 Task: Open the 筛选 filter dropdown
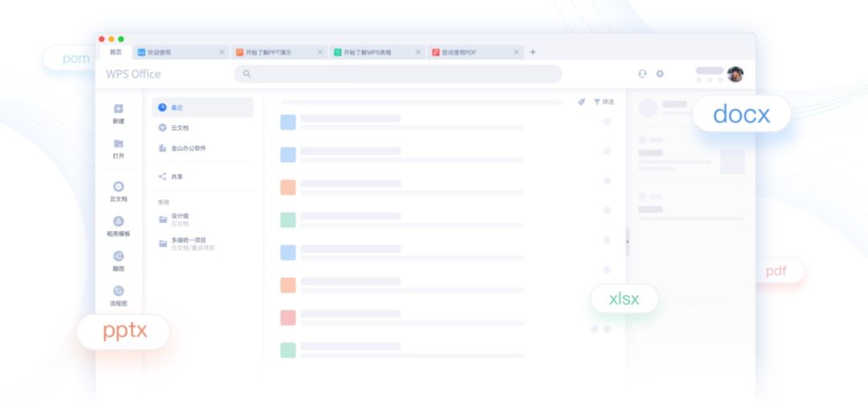pyautogui.click(x=604, y=102)
